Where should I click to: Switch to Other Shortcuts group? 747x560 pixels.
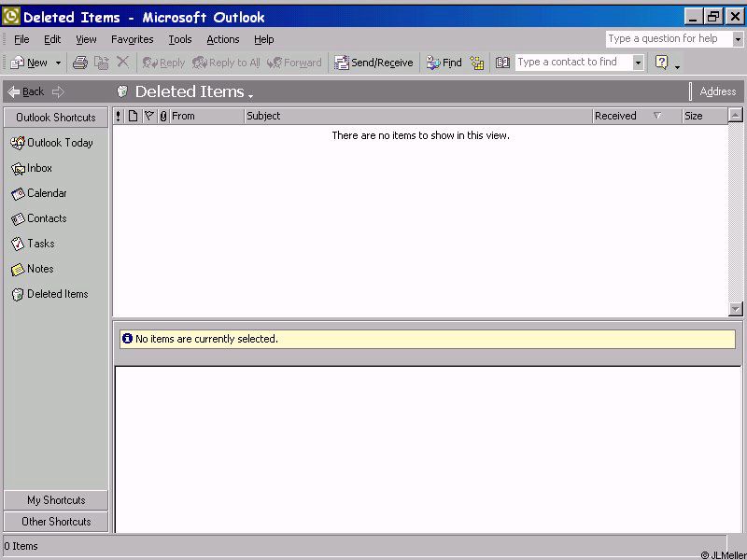[56, 522]
